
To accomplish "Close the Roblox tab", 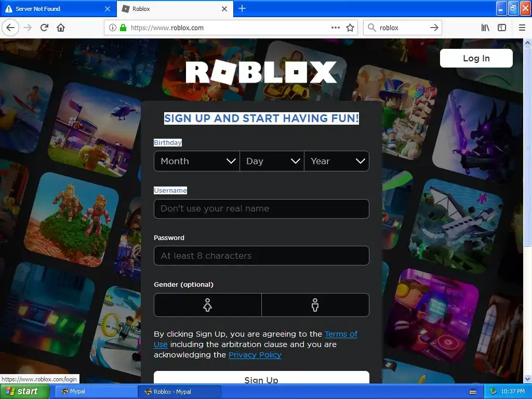I will tap(224, 9).
